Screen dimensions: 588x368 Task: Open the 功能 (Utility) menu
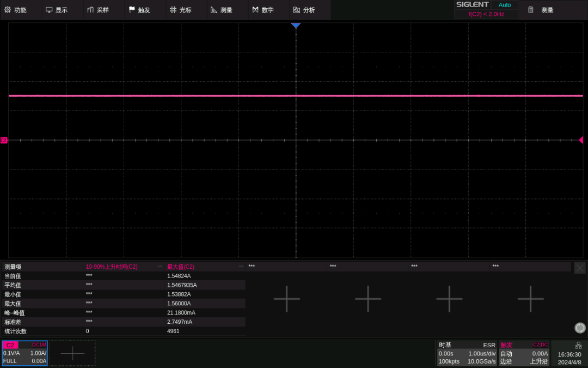pos(21,10)
